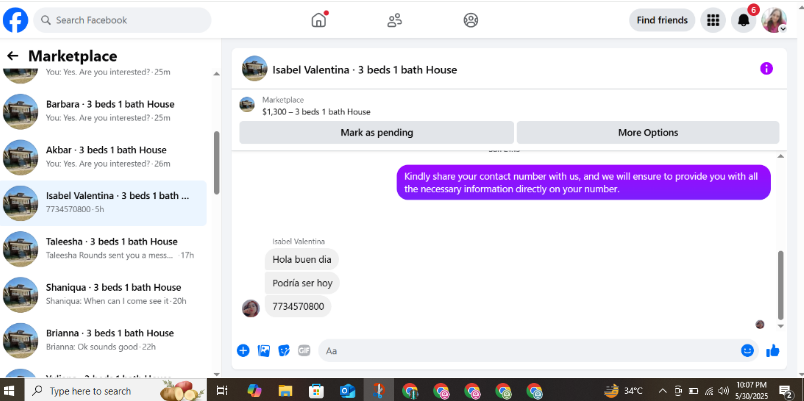Image resolution: width=804 pixels, height=401 pixels.
Task: Open the notifications bell
Action: point(743,20)
